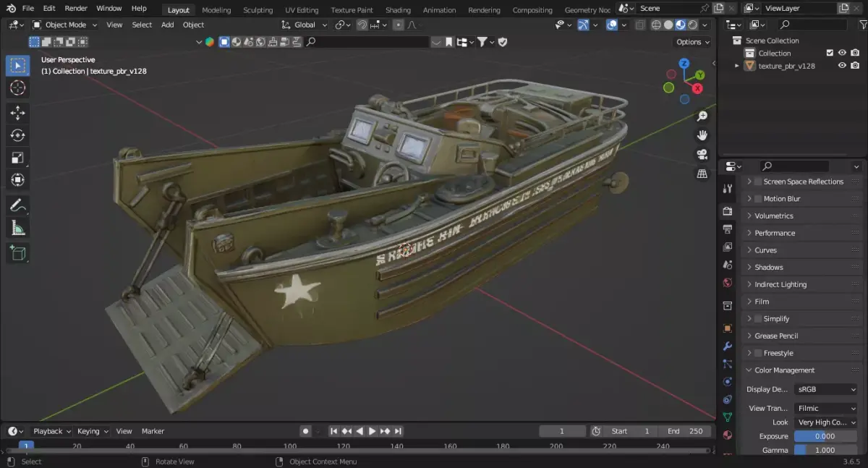Play the animation forward
The width and height of the screenshot is (868, 468).
coord(373,431)
